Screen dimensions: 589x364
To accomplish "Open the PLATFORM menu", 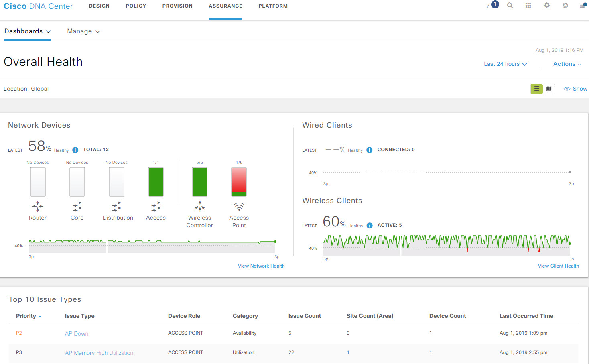I will (273, 6).
